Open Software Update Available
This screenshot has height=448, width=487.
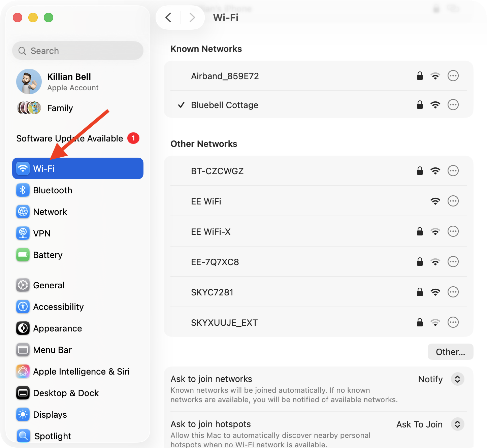tap(69, 138)
